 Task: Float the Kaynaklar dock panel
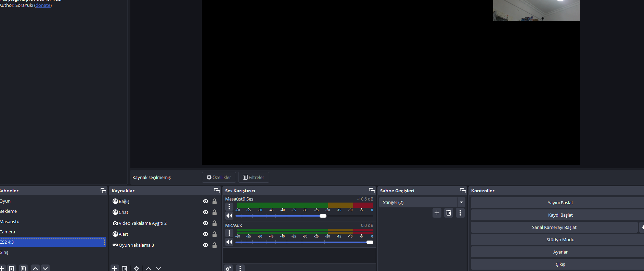[x=217, y=191]
